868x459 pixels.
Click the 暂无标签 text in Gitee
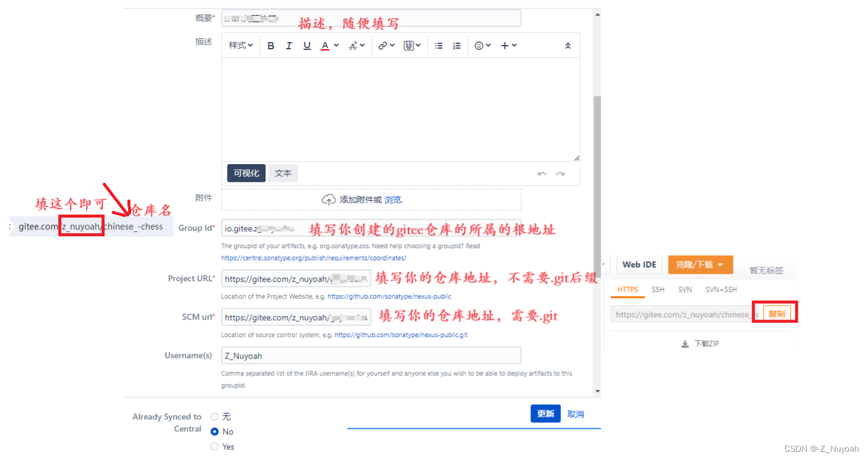tap(766, 270)
